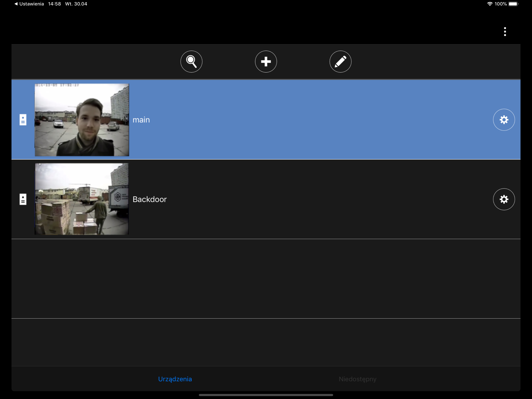Tap door station icon beside Backdoor
Image resolution: width=532 pixels, height=399 pixels.
point(23,199)
